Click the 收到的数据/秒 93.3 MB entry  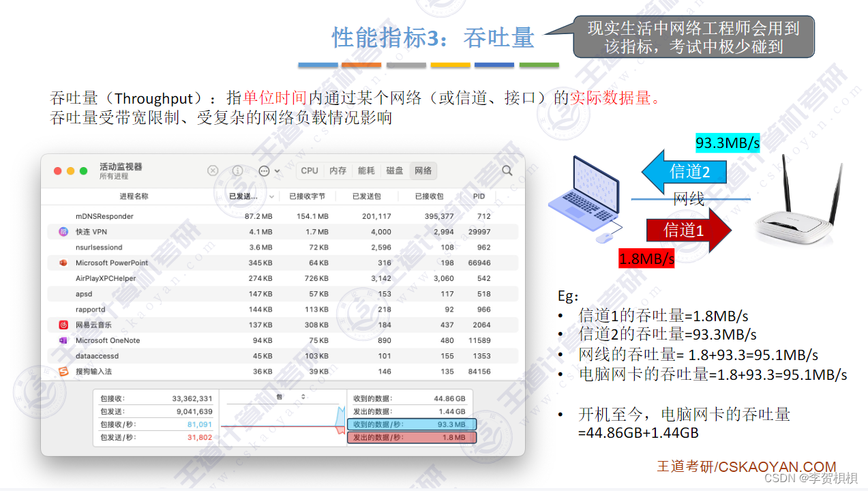pos(411,424)
